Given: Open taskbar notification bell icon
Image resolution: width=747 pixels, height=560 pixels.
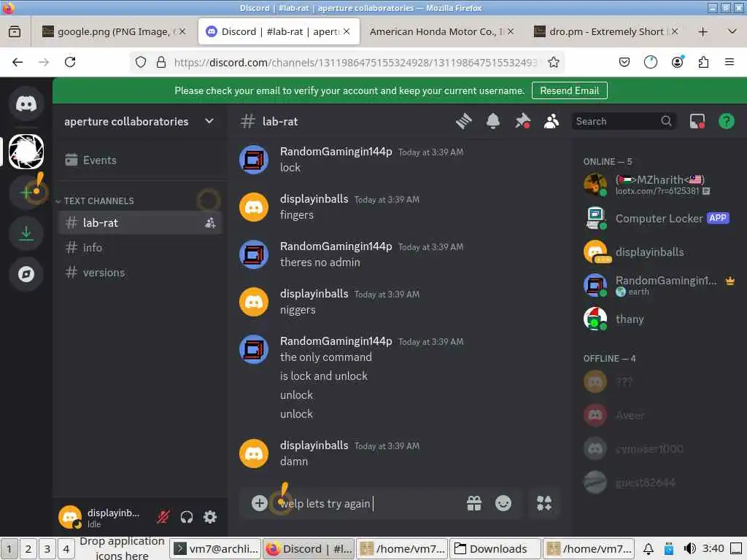Looking at the screenshot, I should click(649, 548).
